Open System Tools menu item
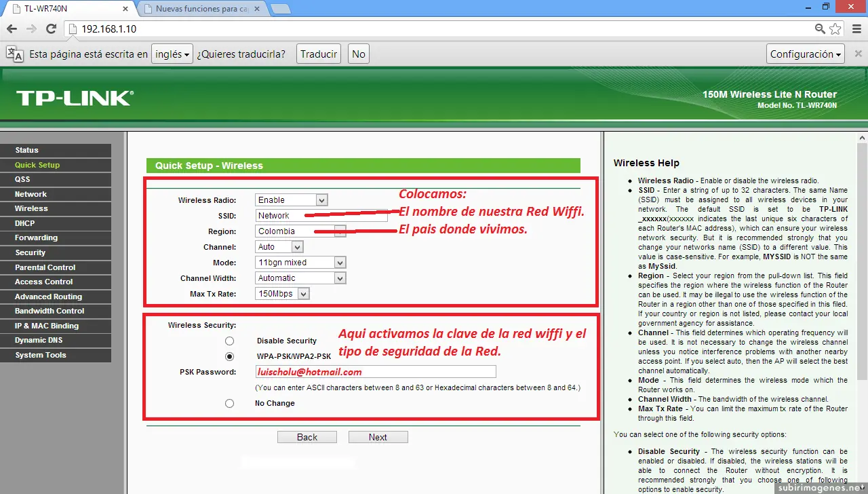Screen dimensions: 868x494 56,355
